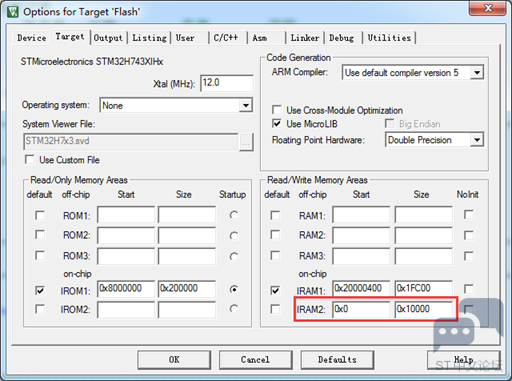The image size is (512, 381).
Task: Click the System Viewer File field
Action: click(x=131, y=141)
